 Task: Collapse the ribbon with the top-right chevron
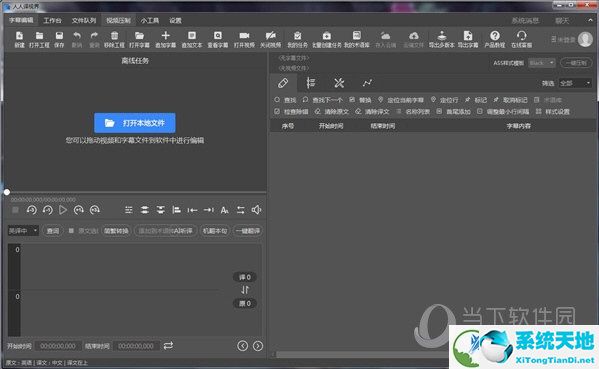(590, 20)
